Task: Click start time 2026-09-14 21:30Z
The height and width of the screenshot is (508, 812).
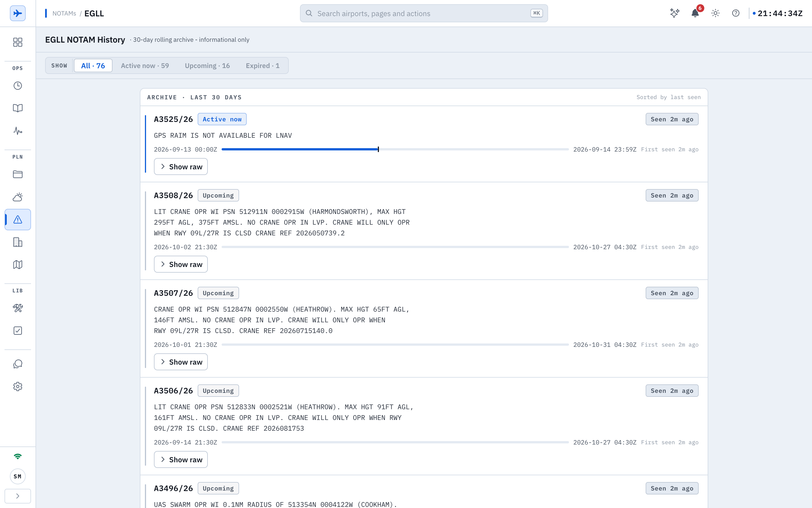Action: pos(186,443)
